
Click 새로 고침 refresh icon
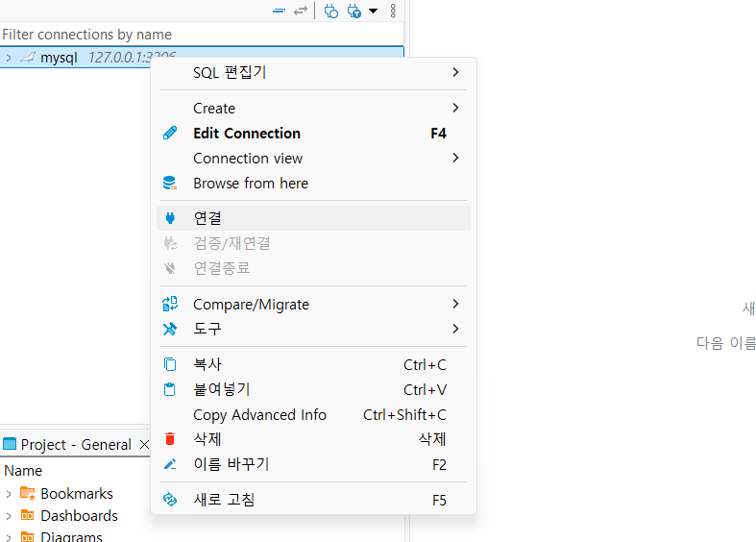(x=170, y=500)
